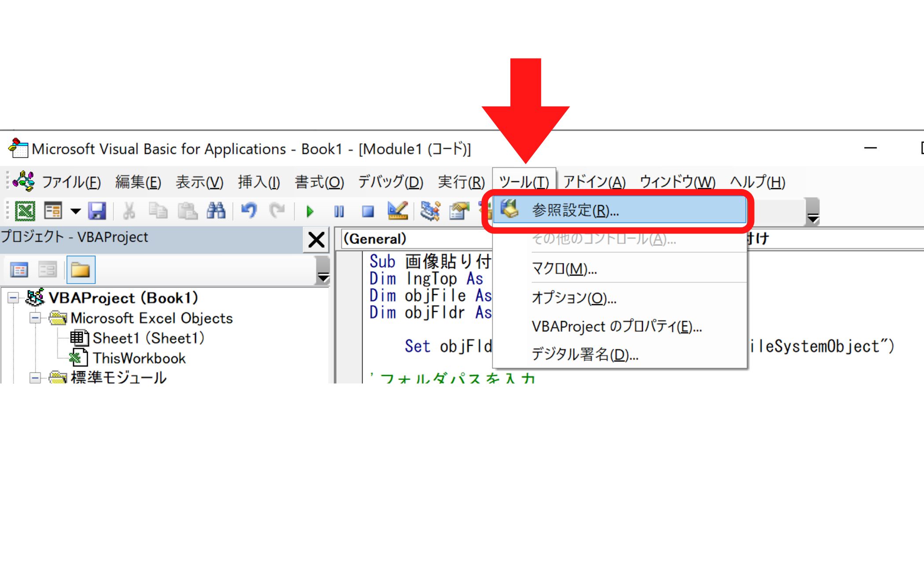
Task: Open the Project Explorer toolbar icon
Action: pyautogui.click(x=430, y=211)
